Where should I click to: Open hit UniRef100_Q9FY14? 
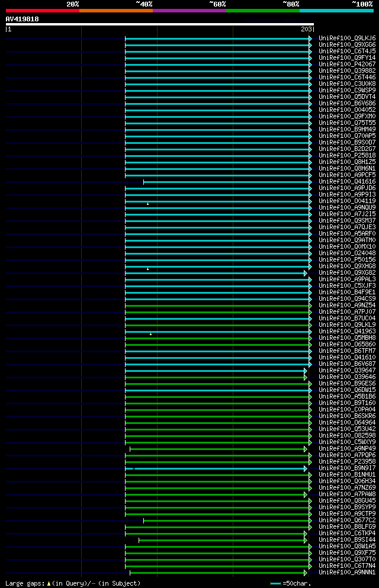[347, 58]
